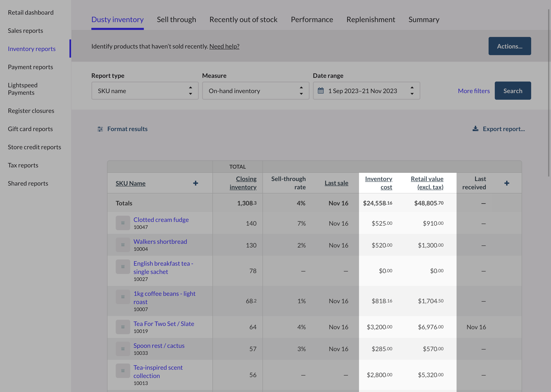Click the Search button

coord(513,91)
